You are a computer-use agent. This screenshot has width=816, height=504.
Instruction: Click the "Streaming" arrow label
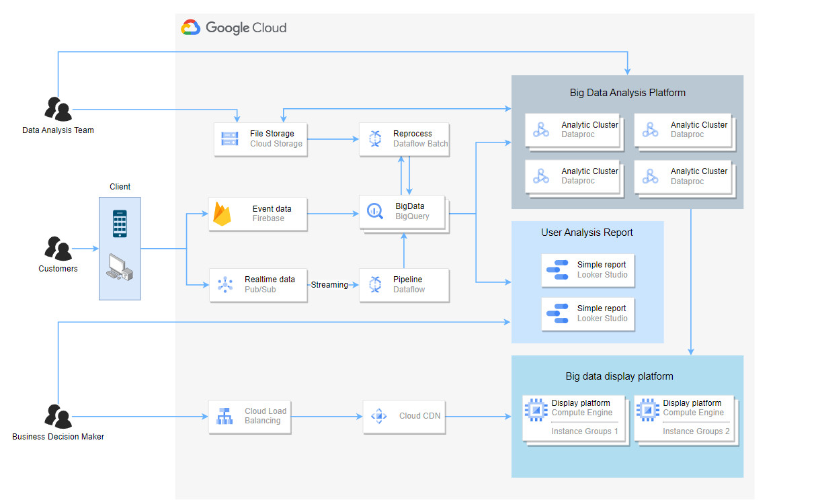coord(329,285)
